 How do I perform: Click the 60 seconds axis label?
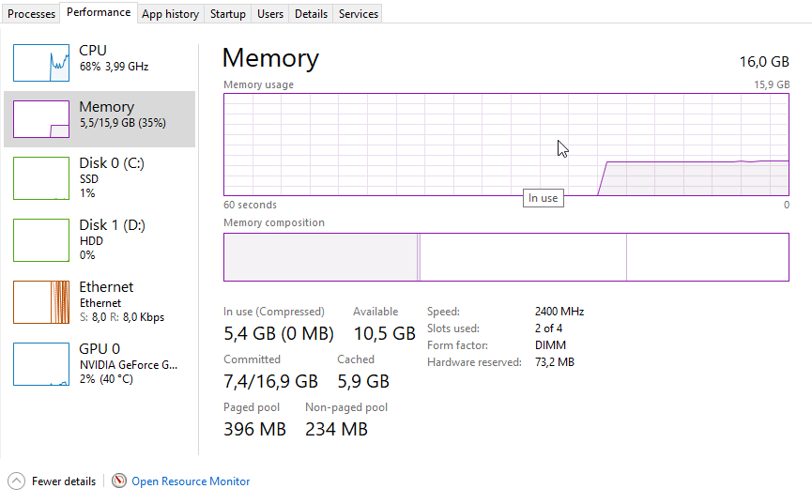[250, 205]
